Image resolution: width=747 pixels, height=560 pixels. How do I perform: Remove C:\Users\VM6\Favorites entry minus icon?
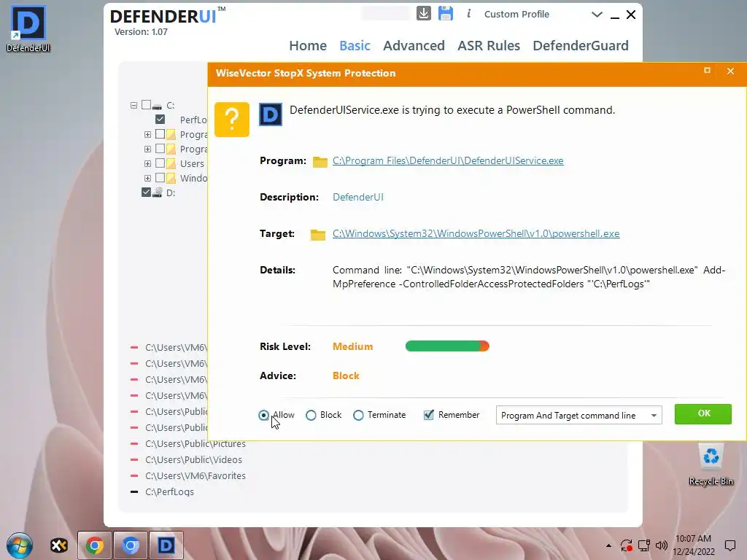134,475
